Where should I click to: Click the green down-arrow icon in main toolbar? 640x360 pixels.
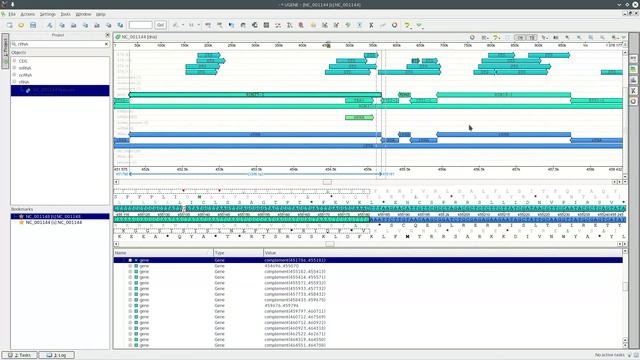(419, 25)
